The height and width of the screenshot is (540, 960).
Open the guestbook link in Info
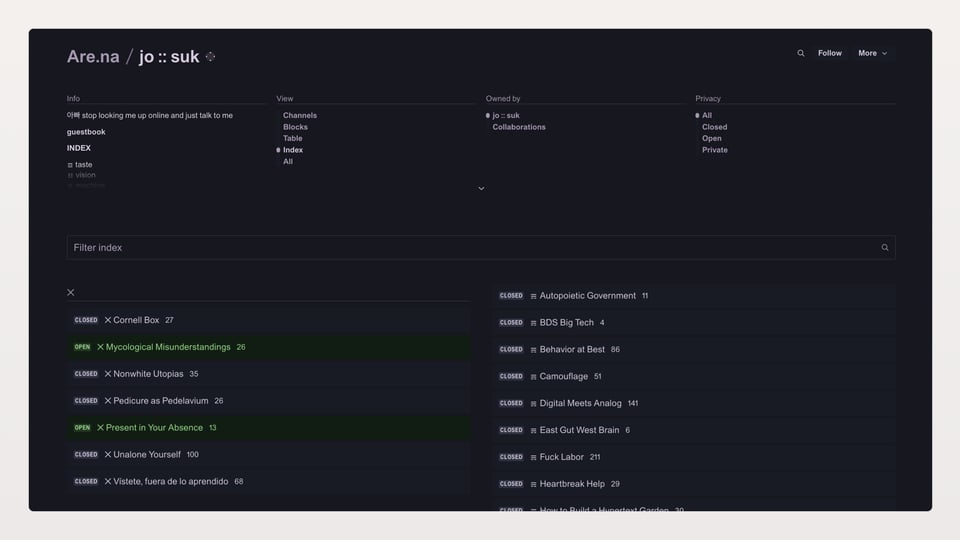[86, 132]
